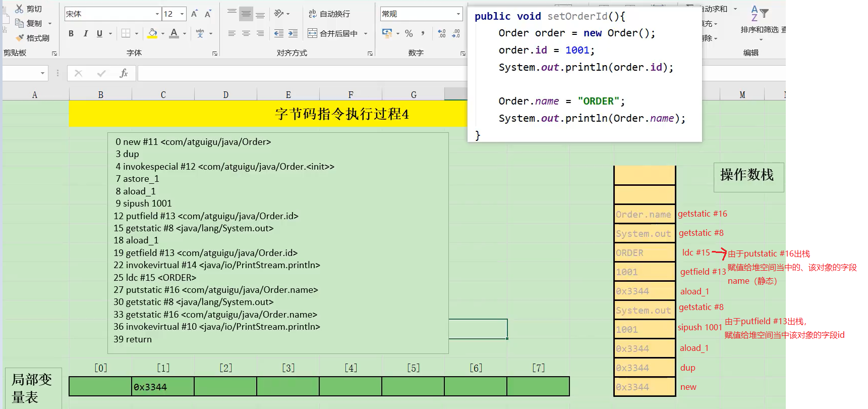Open the 剪贴板 pane launcher
This screenshot has width=868, height=409.
click(54, 53)
